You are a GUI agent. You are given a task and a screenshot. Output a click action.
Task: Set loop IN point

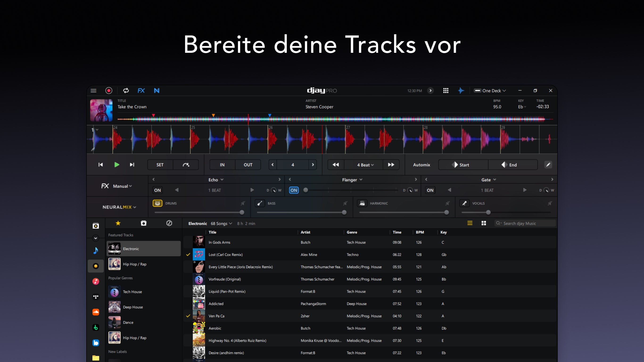(x=222, y=165)
